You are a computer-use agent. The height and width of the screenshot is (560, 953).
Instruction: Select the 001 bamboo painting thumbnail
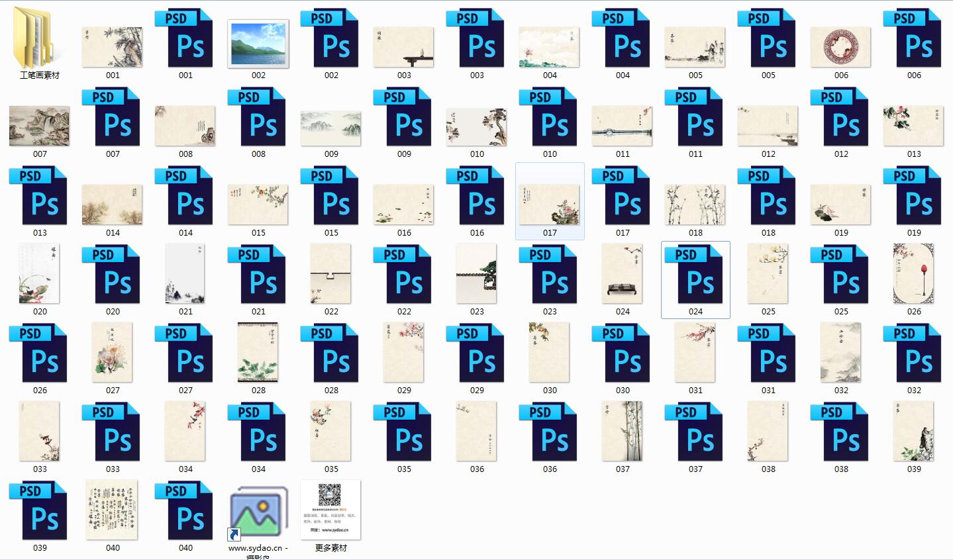[x=112, y=47]
